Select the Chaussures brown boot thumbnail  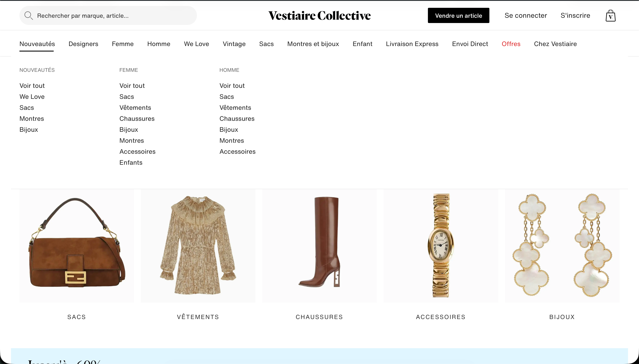pyautogui.click(x=319, y=246)
